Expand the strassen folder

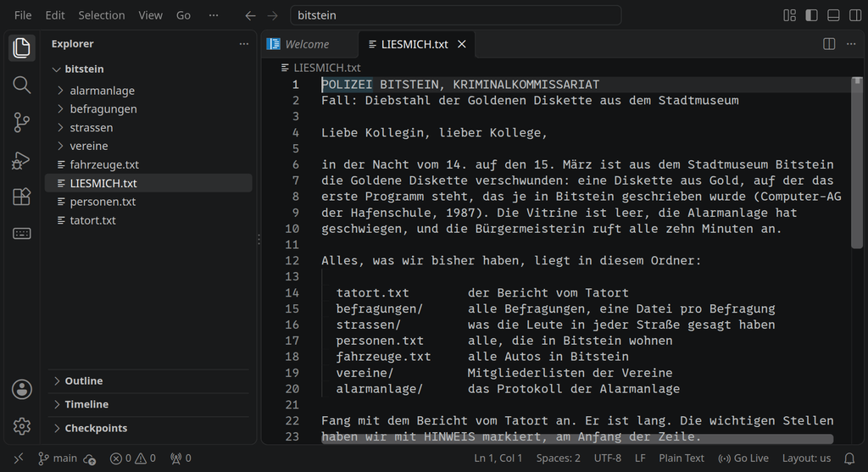point(149,128)
